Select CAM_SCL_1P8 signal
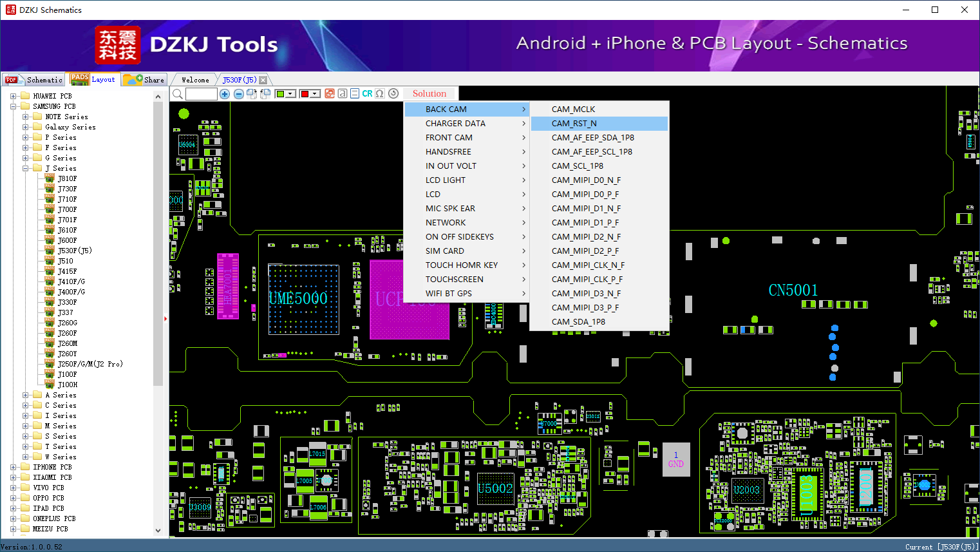This screenshot has width=980, height=552. tap(599, 166)
